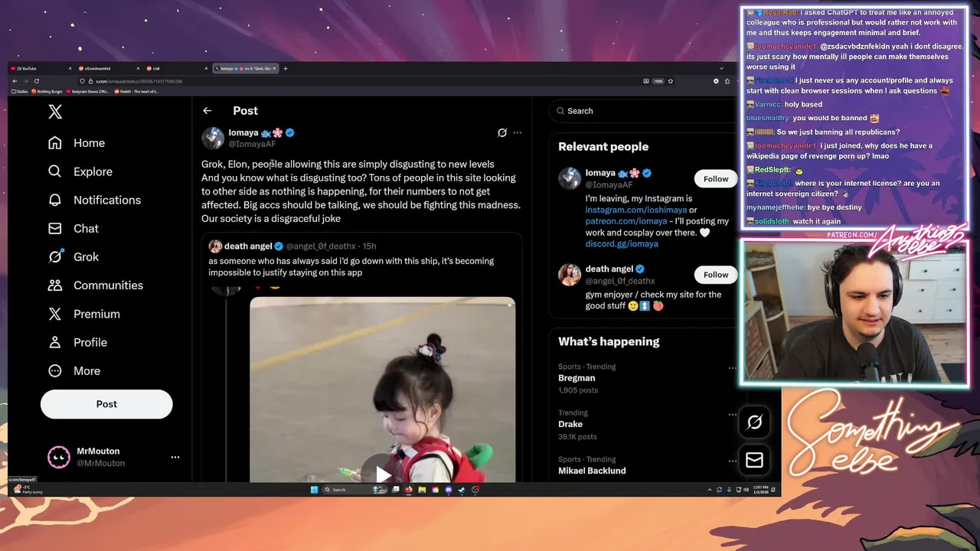Open the Bregman trending topic
Screen dimensions: 980x551
[577, 378]
